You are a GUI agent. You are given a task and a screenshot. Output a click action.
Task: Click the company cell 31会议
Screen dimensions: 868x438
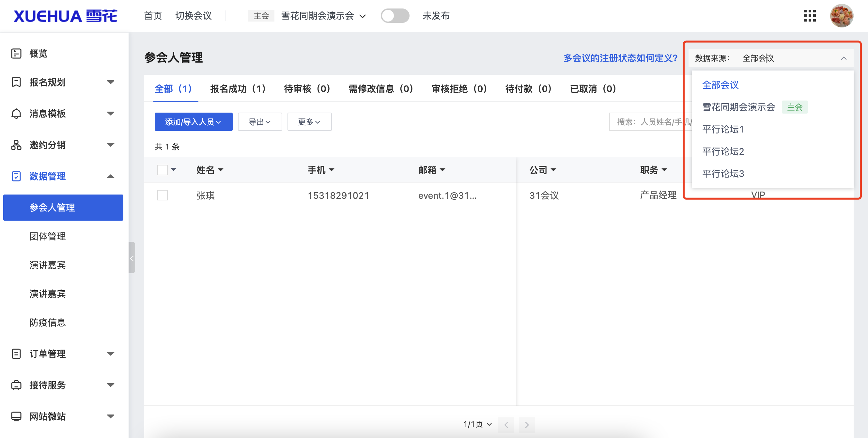[544, 196]
